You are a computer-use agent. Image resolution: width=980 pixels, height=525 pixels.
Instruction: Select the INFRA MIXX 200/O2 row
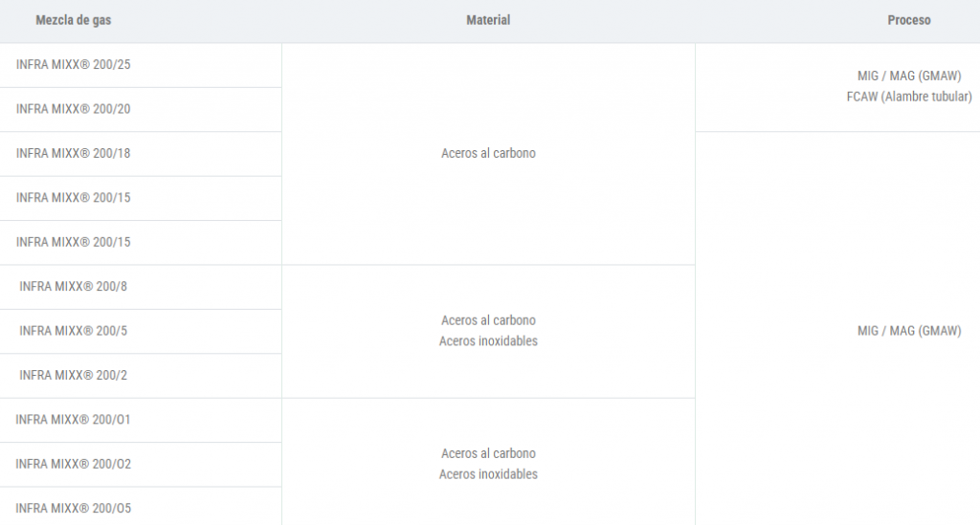141,465
